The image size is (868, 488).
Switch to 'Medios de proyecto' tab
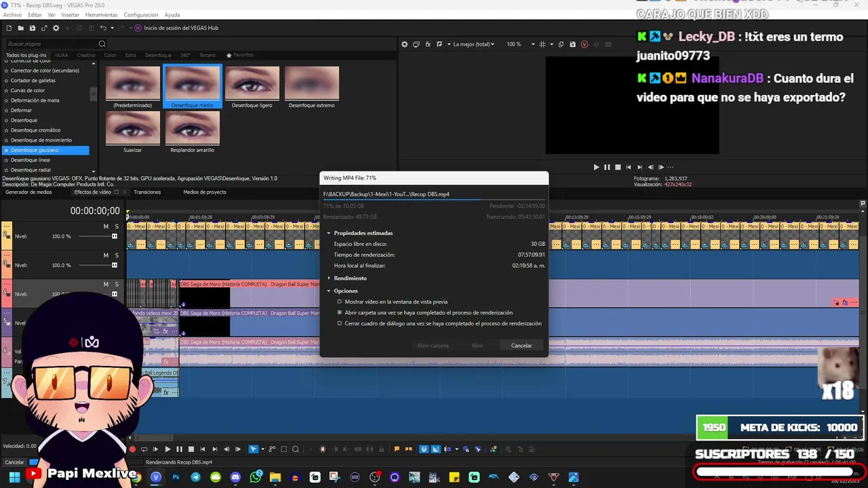pos(205,192)
